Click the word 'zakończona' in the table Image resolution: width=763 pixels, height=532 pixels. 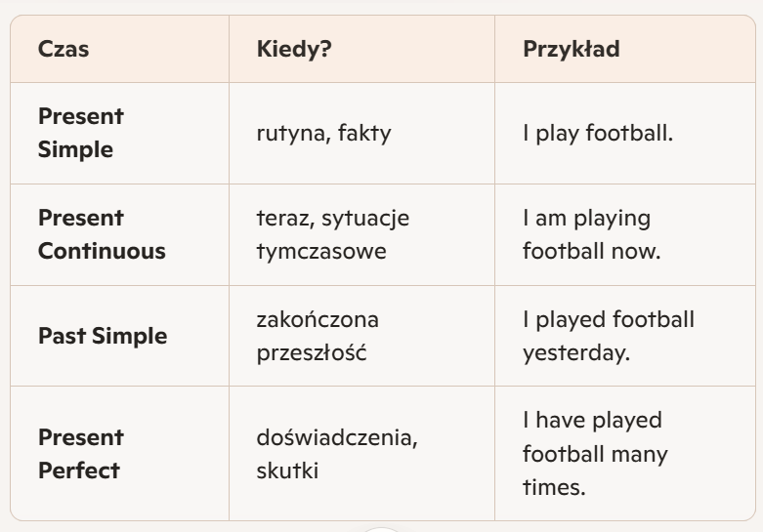318,319
